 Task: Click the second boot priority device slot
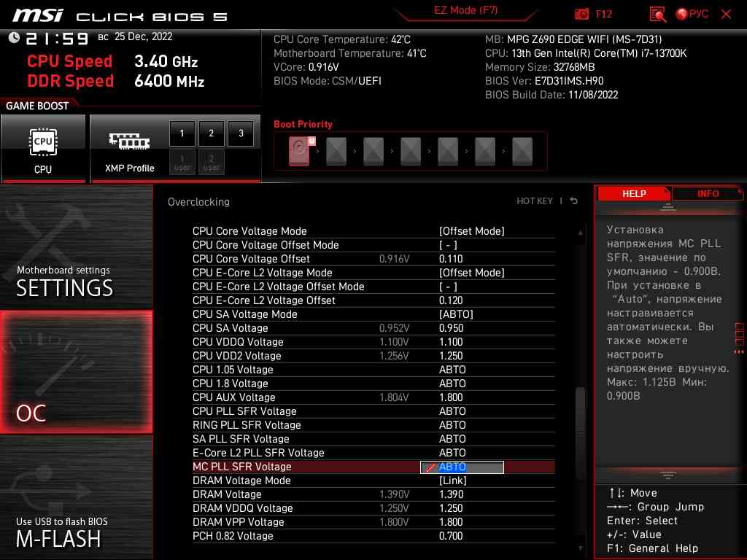point(336,152)
